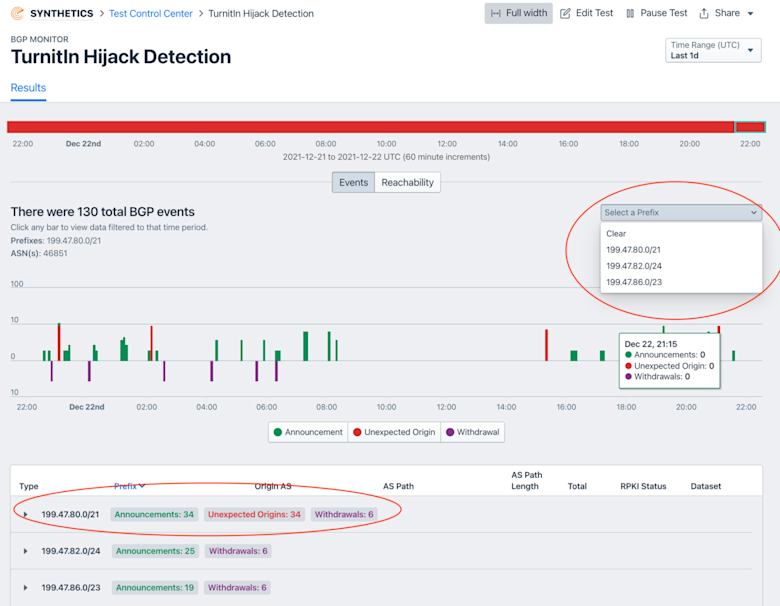The height and width of the screenshot is (606, 780).
Task: Switch to the Reachability view
Action: [x=407, y=183]
